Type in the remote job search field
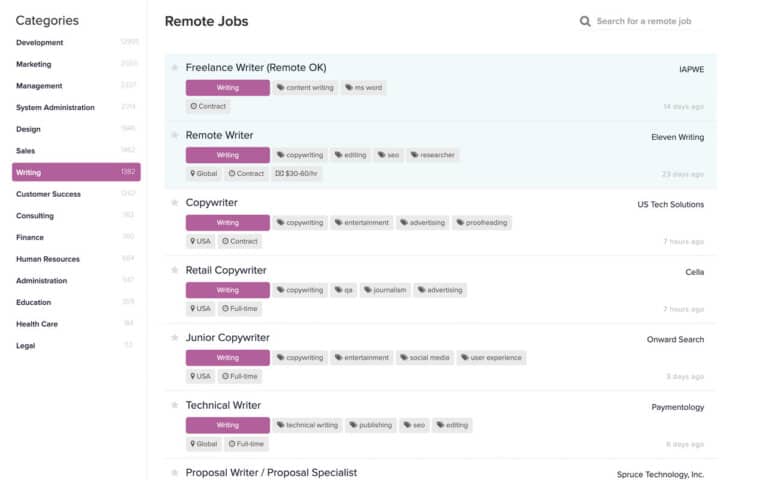The height and width of the screenshot is (480, 768). (645, 21)
